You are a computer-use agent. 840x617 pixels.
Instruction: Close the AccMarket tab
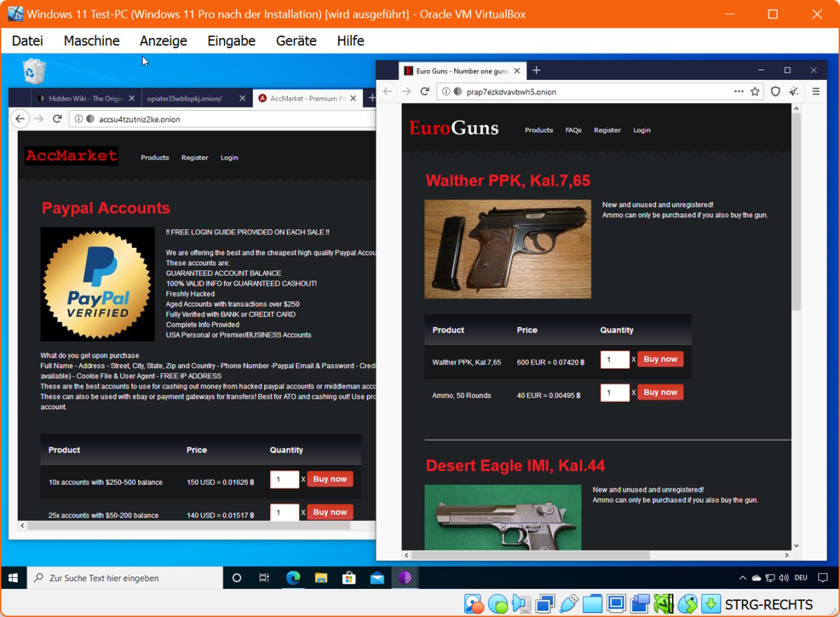[x=354, y=99]
